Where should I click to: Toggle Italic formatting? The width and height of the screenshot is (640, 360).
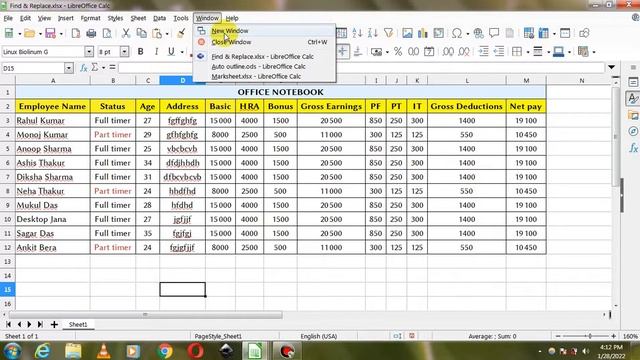pyautogui.click(x=156, y=52)
